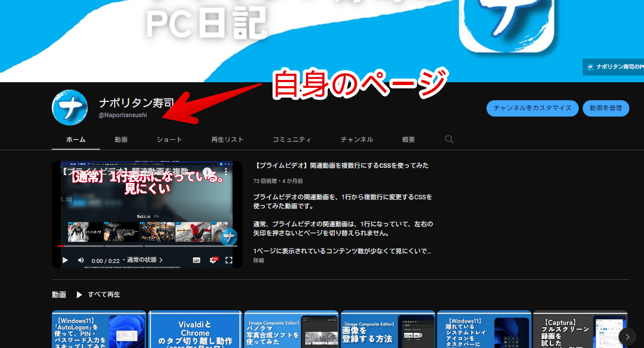Image resolution: width=644 pixels, height=348 pixels.
Task: Click チャンネルをカスタマイズ button
Action: (532, 108)
